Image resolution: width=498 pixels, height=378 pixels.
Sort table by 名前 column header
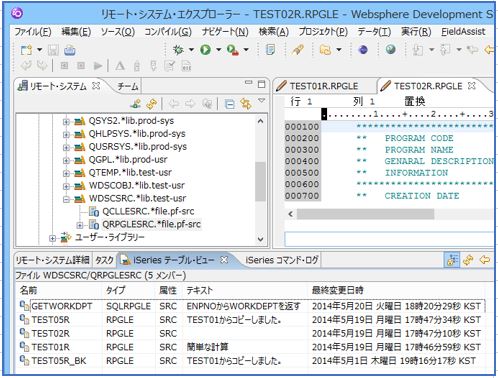click(x=28, y=290)
